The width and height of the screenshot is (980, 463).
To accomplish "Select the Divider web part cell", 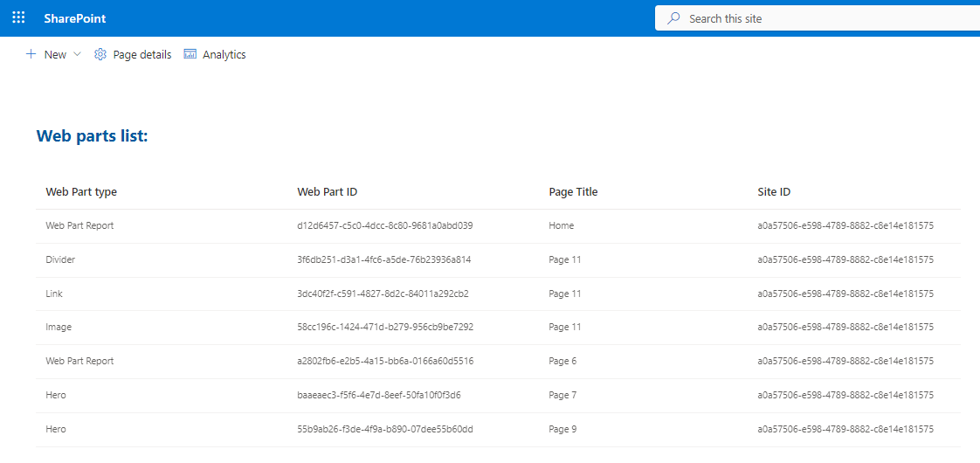I will [60, 259].
